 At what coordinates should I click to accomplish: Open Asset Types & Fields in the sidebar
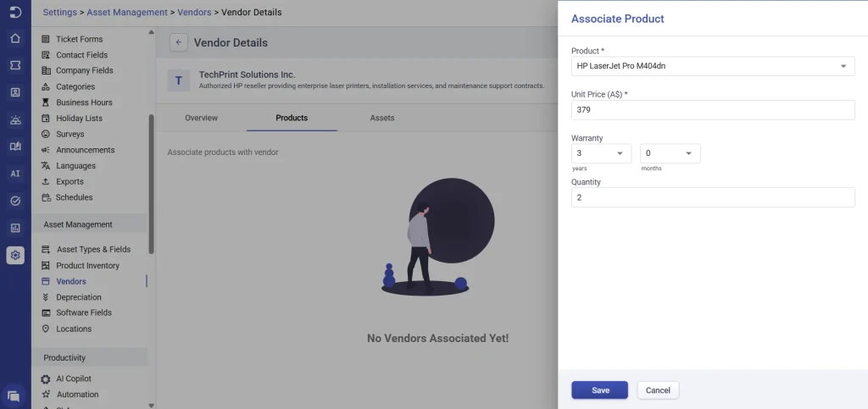click(93, 249)
